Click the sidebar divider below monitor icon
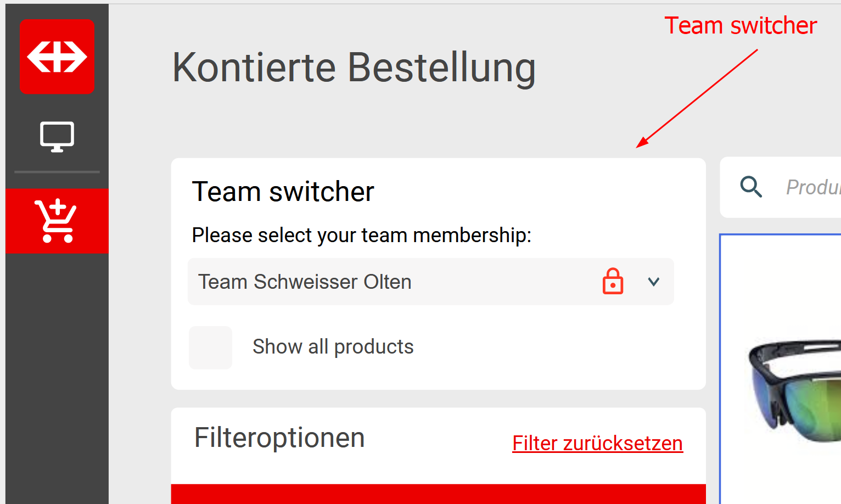The image size is (841, 504). (57, 172)
